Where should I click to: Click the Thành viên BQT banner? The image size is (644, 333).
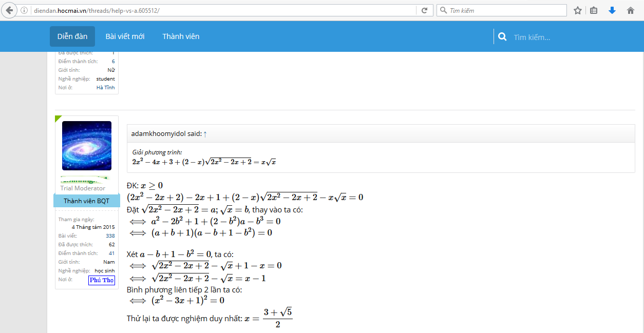point(87,201)
